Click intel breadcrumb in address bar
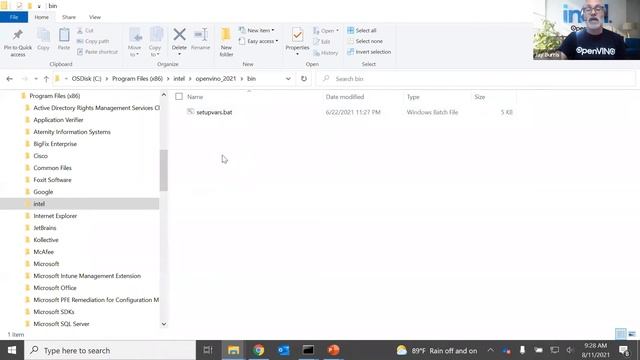Viewport: 640px width, 360px height. point(179,78)
